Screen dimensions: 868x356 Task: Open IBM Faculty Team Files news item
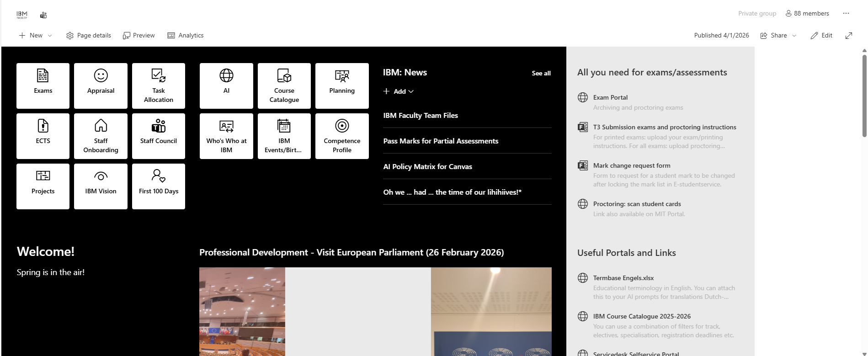click(421, 116)
